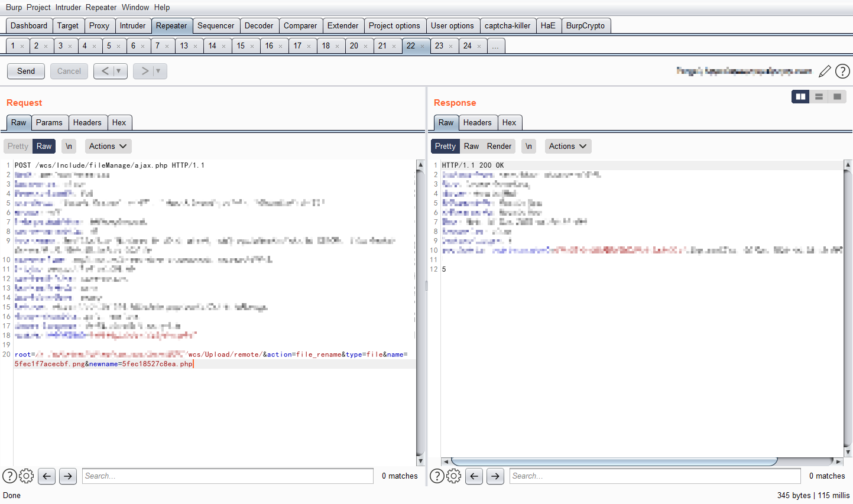Open request Hex tab
Viewport: 853px width, 504px height.
click(119, 122)
